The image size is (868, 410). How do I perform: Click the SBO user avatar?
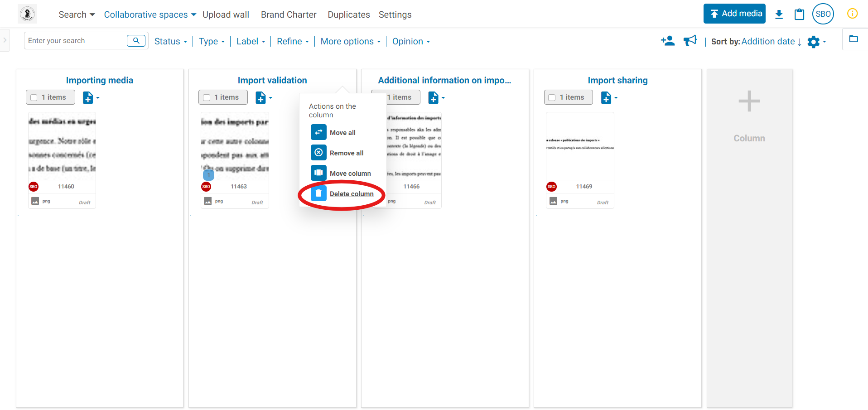coord(823,14)
